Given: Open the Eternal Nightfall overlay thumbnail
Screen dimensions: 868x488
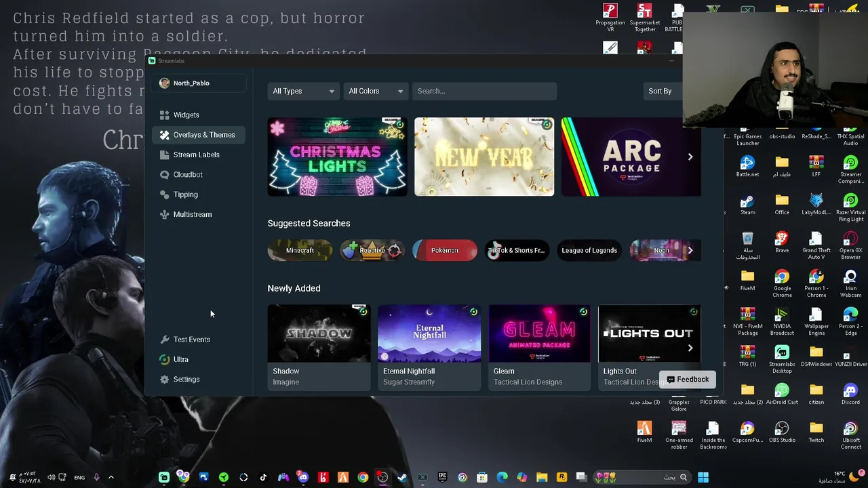Looking at the screenshot, I should (x=429, y=333).
